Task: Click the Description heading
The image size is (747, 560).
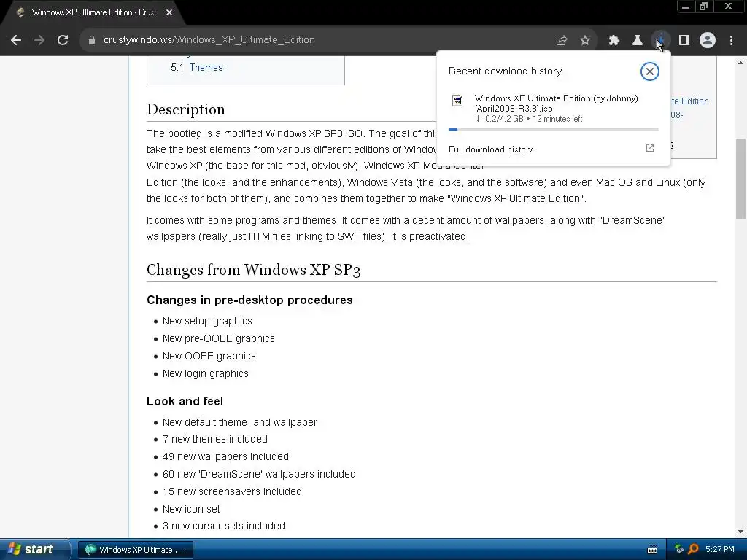Action: [x=186, y=109]
